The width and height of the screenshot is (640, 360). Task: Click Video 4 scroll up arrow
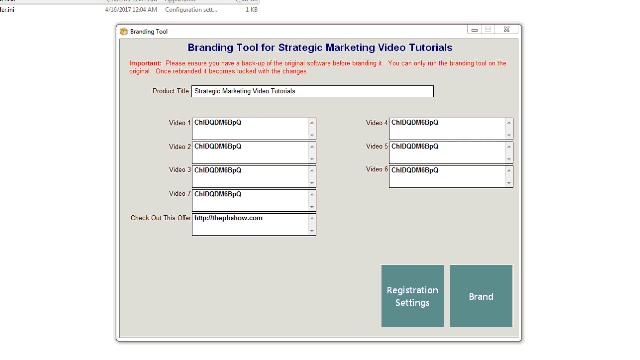(x=509, y=122)
